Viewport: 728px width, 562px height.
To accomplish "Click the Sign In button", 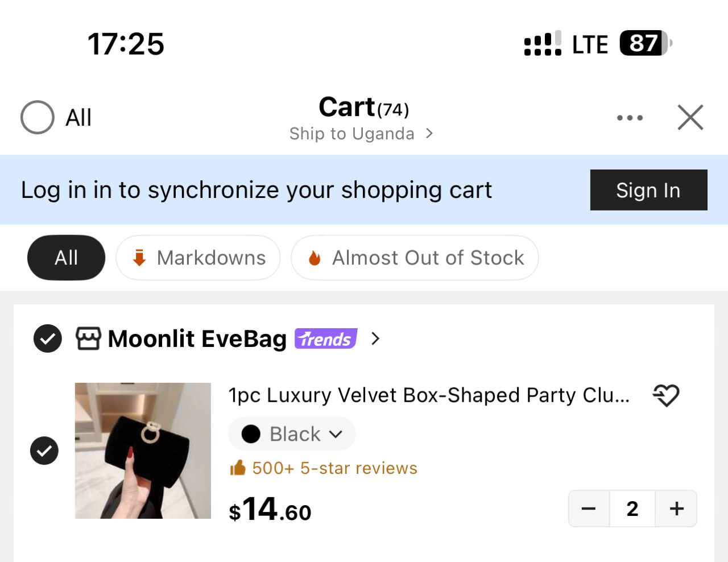I will [649, 190].
